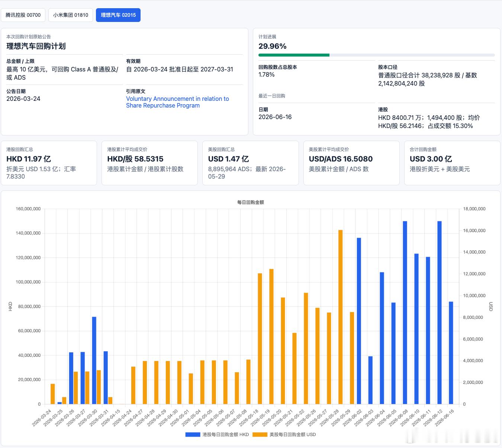This screenshot has height=448, width=502.
Task: Switch to the 腾讯控股 00700 tab
Action: (23, 15)
